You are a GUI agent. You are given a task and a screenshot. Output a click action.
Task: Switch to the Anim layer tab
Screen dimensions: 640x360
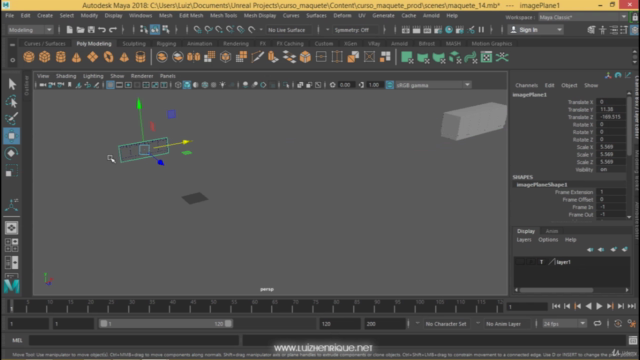point(551,231)
